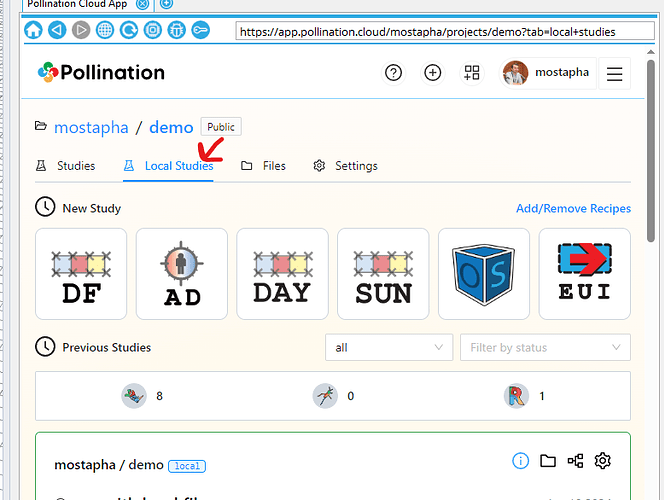Filter by Grasshopper studies icon showing 0
Viewport: 664px width, 500px height.
(x=325, y=396)
